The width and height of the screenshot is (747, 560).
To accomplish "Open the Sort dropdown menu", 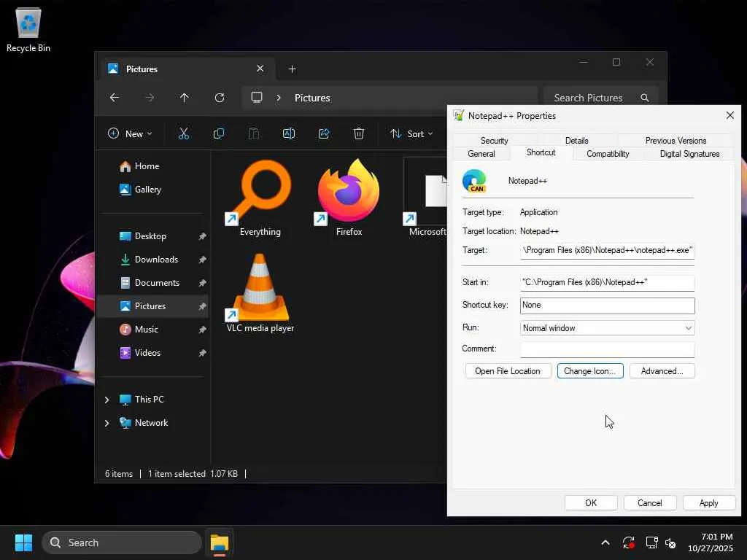I will 411,134.
